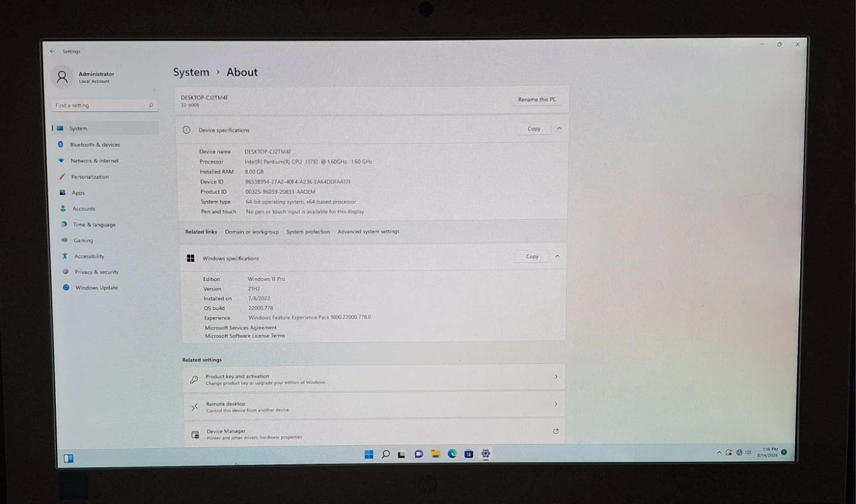Click the OS build value 22000.778

[261, 308]
